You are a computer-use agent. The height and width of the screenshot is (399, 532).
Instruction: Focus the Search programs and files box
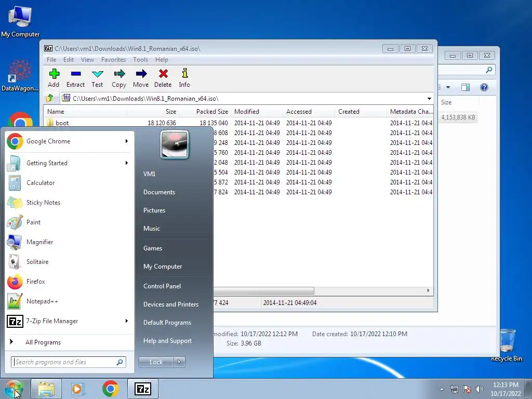tap(68, 362)
